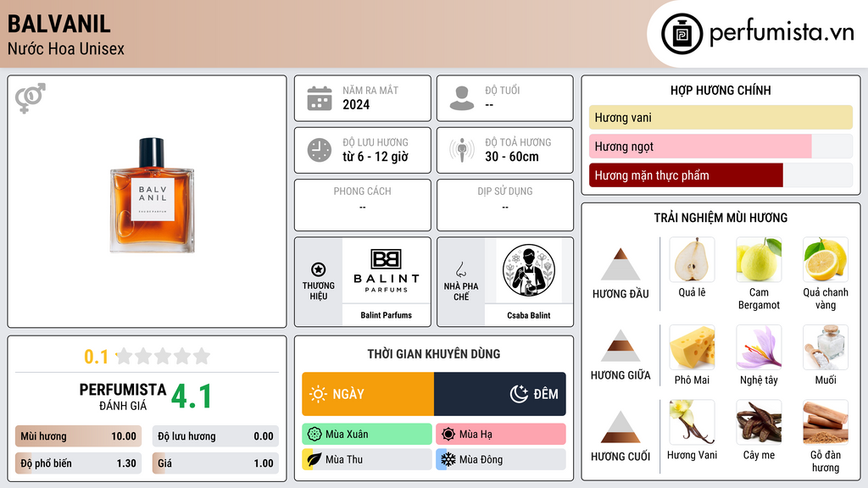This screenshot has width=868, height=488.
Task: Click the nose icon for Nhà pha chế
Action: [x=460, y=269]
